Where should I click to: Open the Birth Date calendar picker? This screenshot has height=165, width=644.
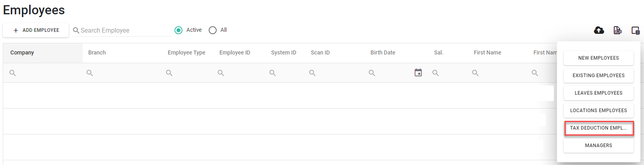(x=418, y=73)
